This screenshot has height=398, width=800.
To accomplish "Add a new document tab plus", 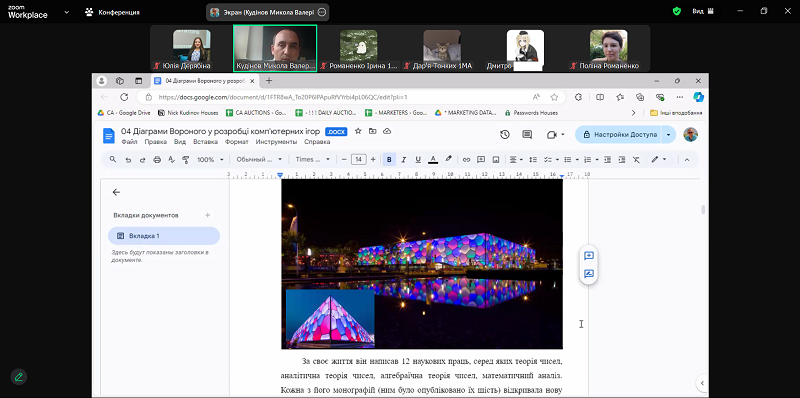I will [x=208, y=215].
